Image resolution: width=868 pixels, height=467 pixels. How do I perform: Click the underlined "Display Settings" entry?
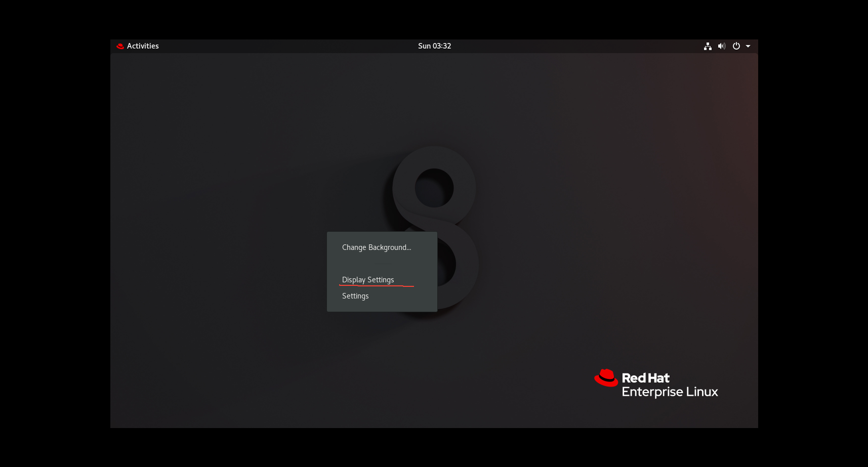click(368, 279)
